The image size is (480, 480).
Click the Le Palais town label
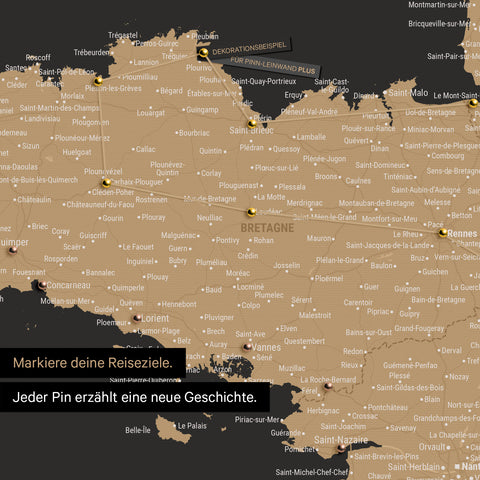[192, 426]
